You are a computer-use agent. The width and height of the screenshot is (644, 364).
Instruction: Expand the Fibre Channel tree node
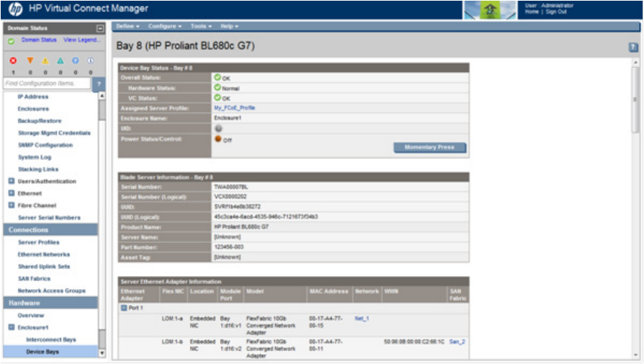12,205
